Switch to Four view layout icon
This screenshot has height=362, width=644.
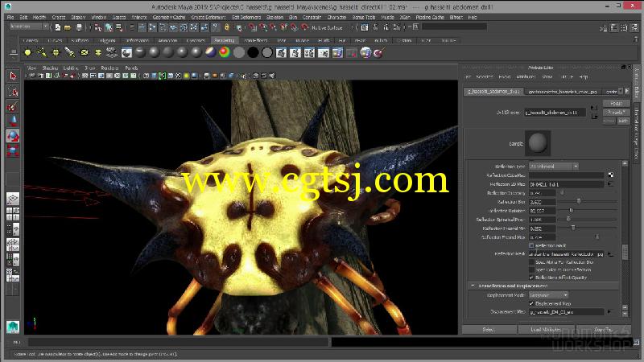point(13,214)
